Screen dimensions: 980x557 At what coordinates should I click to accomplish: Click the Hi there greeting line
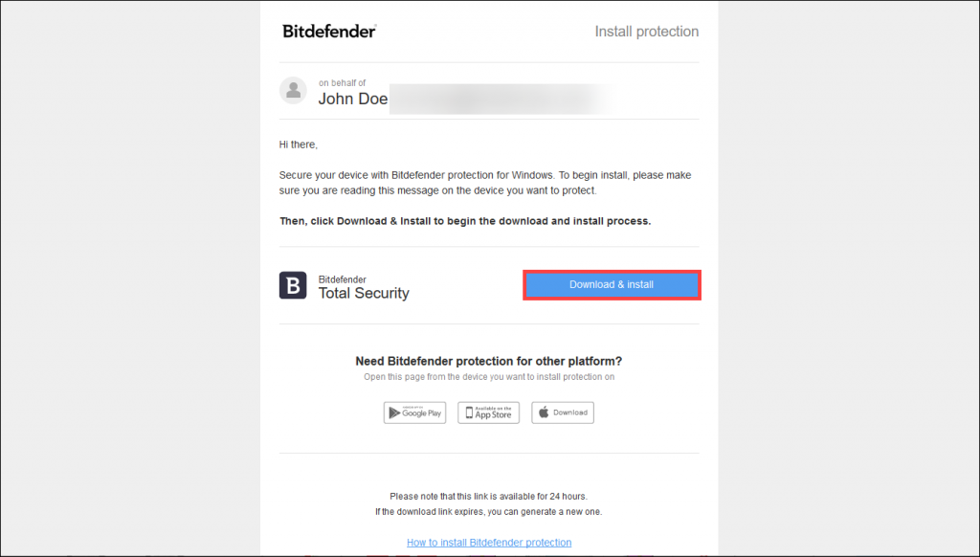click(299, 145)
